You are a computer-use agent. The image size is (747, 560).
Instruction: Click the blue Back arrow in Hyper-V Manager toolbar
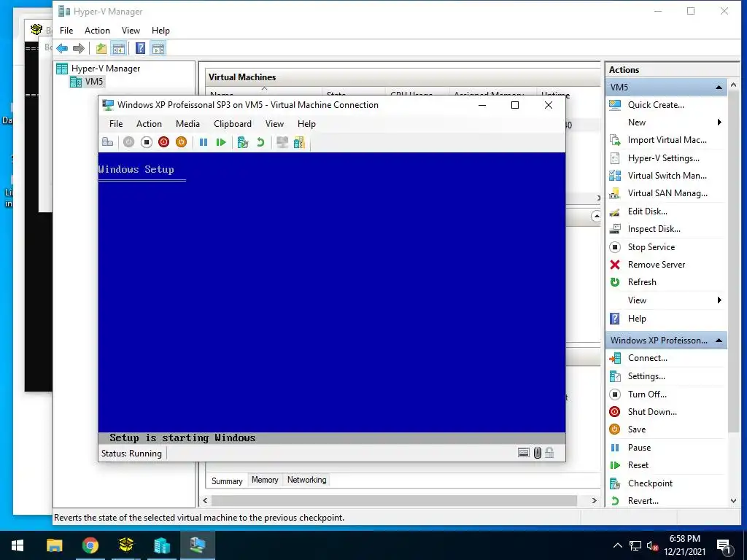click(62, 48)
